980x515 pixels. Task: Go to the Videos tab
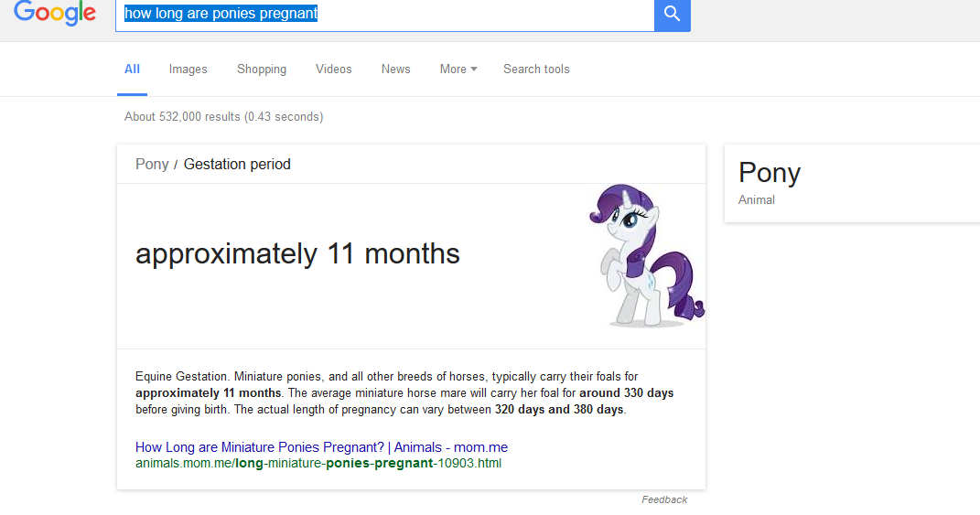click(x=334, y=70)
